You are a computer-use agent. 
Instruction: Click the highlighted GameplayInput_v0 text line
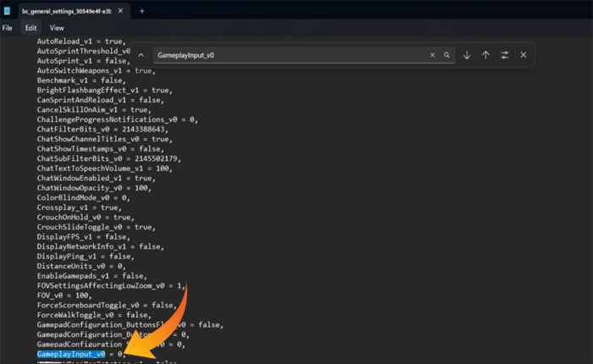[72, 354]
